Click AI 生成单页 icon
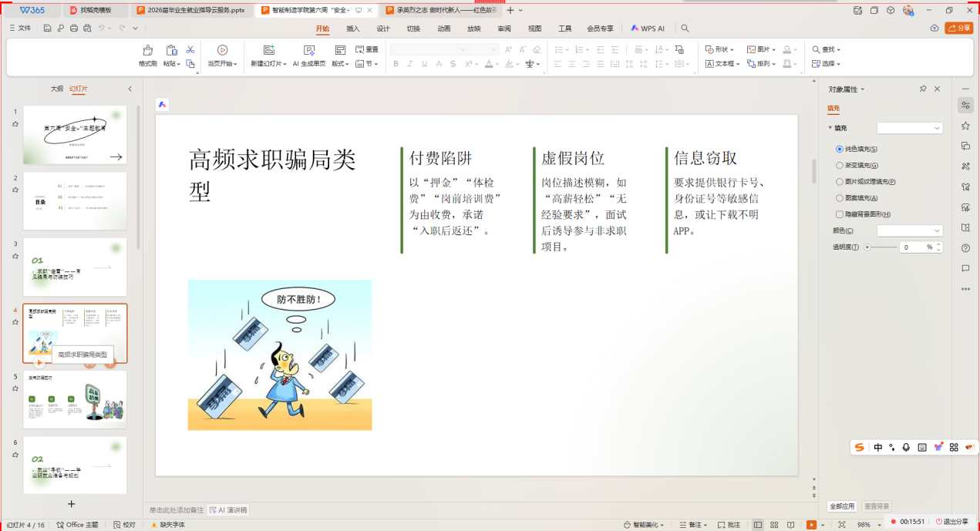Viewport: 980px width, 531px height. pyautogui.click(x=309, y=51)
